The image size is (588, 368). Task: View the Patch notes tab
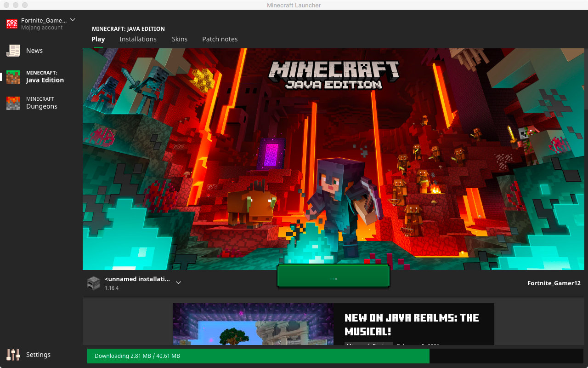click(220, 39)
